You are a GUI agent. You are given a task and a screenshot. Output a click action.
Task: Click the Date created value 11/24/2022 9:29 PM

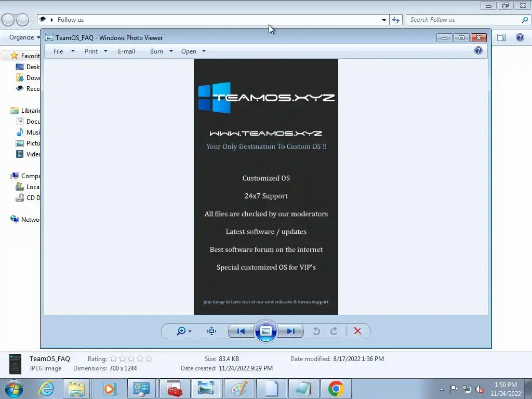[x=246, y=368]
